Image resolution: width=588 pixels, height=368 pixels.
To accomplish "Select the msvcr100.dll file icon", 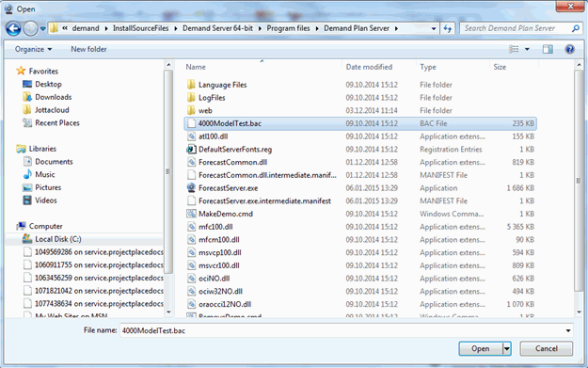I will [x=191, y=265].
